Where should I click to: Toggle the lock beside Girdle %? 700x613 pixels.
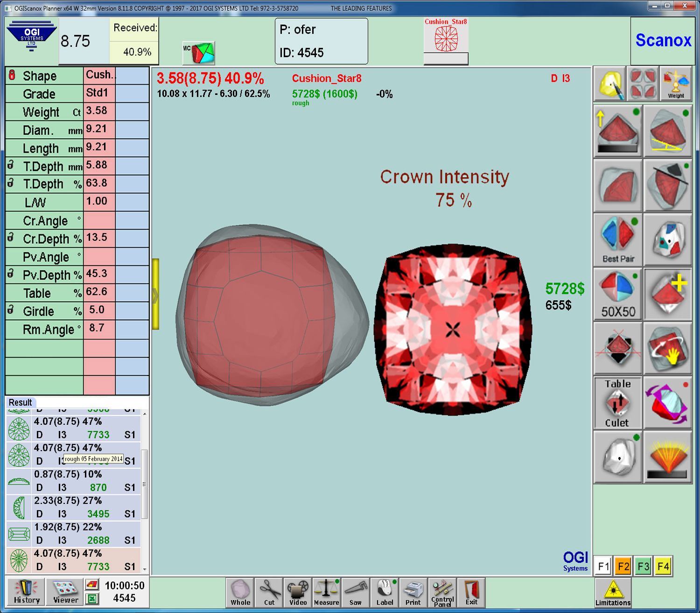tap(11, 310)
